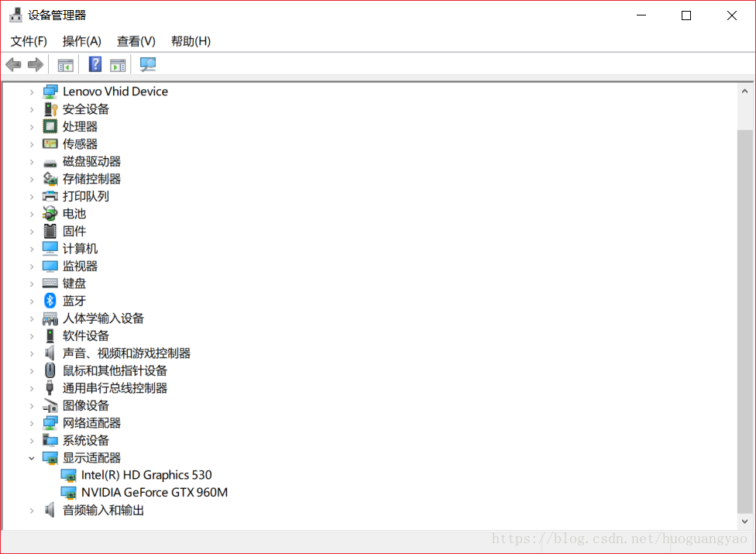Click the Back arrow toolbar icon

(13, 64)
